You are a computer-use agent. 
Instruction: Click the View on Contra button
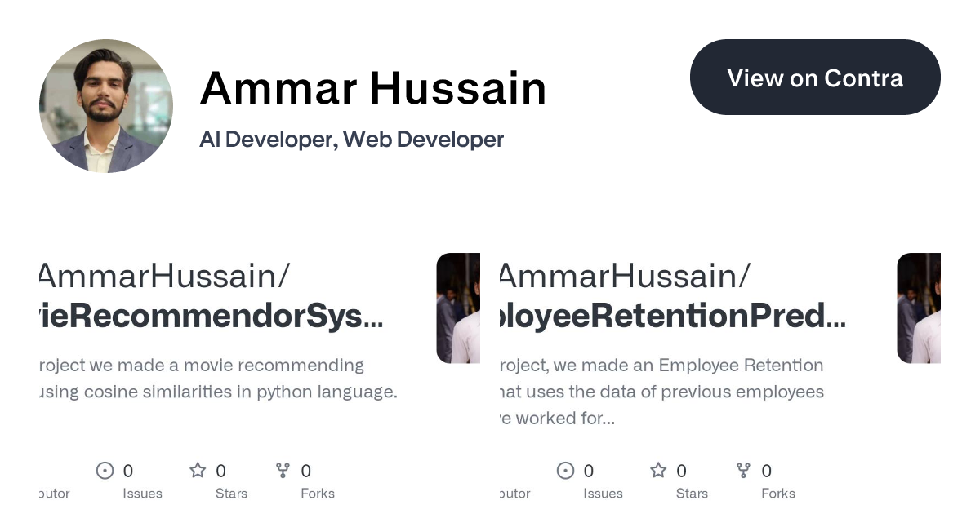pyautogui.click(x=815, y=77)
